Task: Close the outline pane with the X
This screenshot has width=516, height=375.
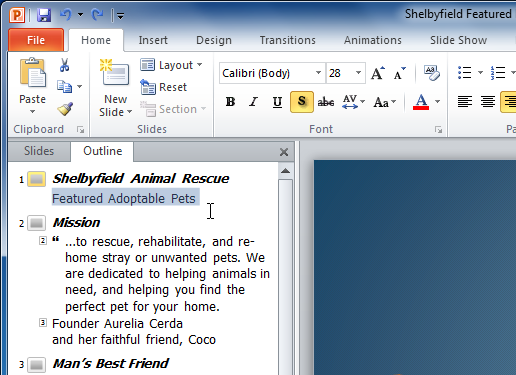Action: pos(284,152)
